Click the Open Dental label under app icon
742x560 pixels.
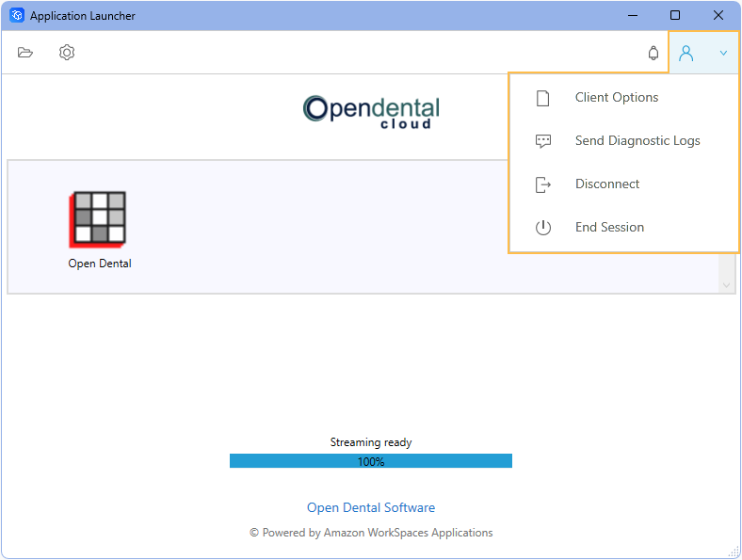(x=100, y=264)
